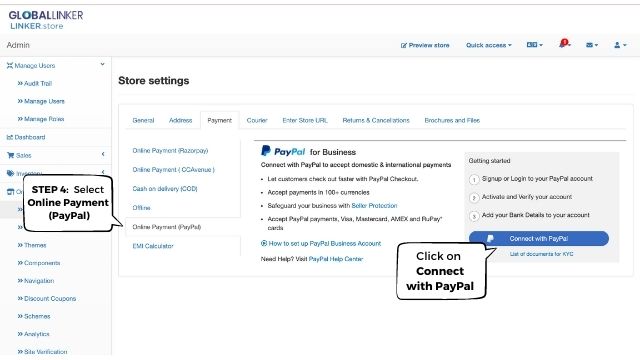The image size is (640, 360).
Task: Click Preview store link
Action: click(425, 45)
